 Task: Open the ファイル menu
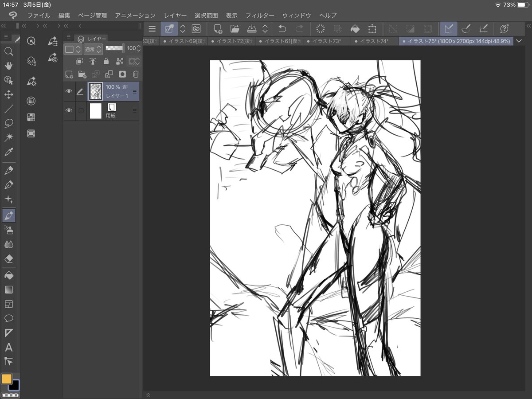tap(39, 16)
